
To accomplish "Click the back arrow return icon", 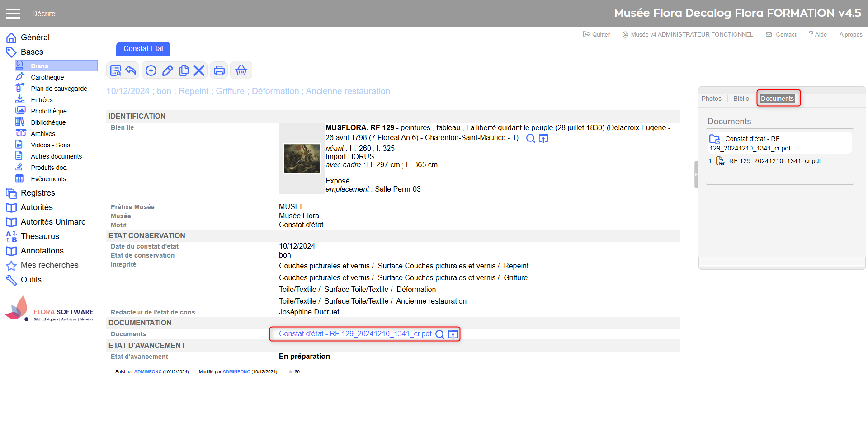I will (131, 70).
